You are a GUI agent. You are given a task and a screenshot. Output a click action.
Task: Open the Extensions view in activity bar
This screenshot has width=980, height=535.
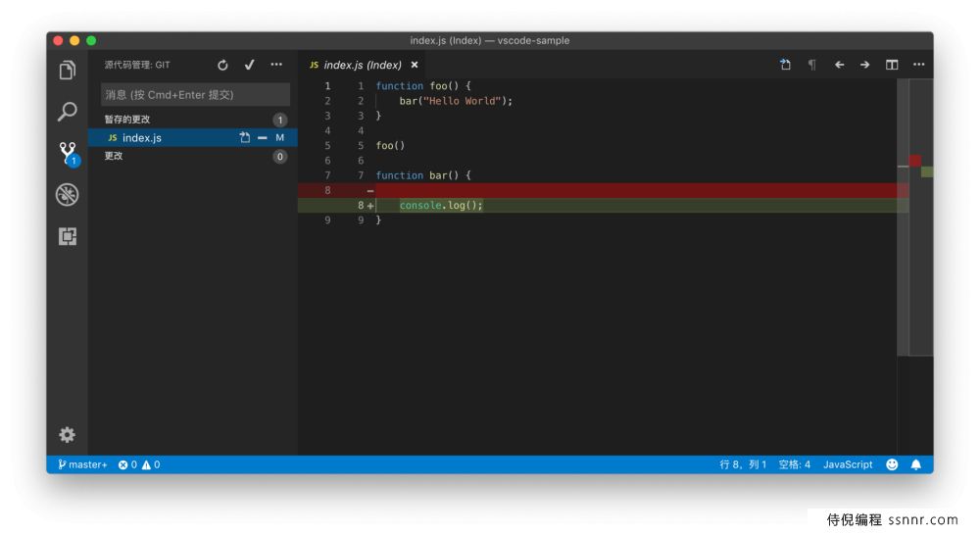click(x=67, y=236)
